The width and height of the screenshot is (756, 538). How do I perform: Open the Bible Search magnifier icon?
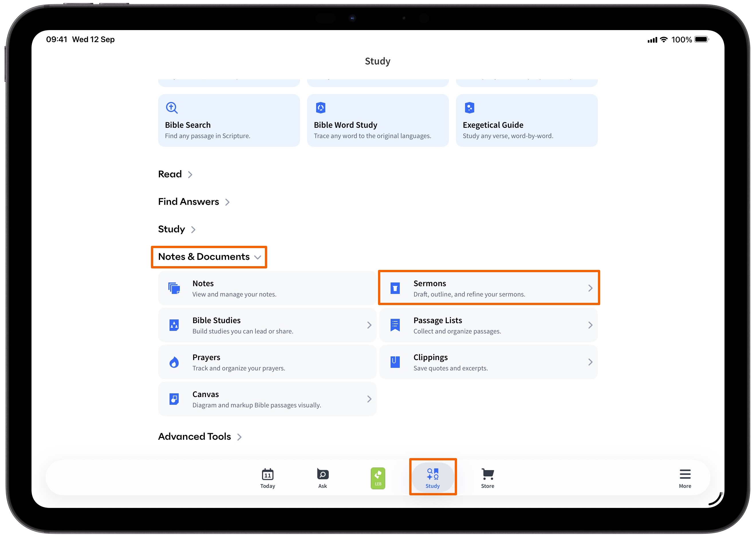tap(172, 108)
